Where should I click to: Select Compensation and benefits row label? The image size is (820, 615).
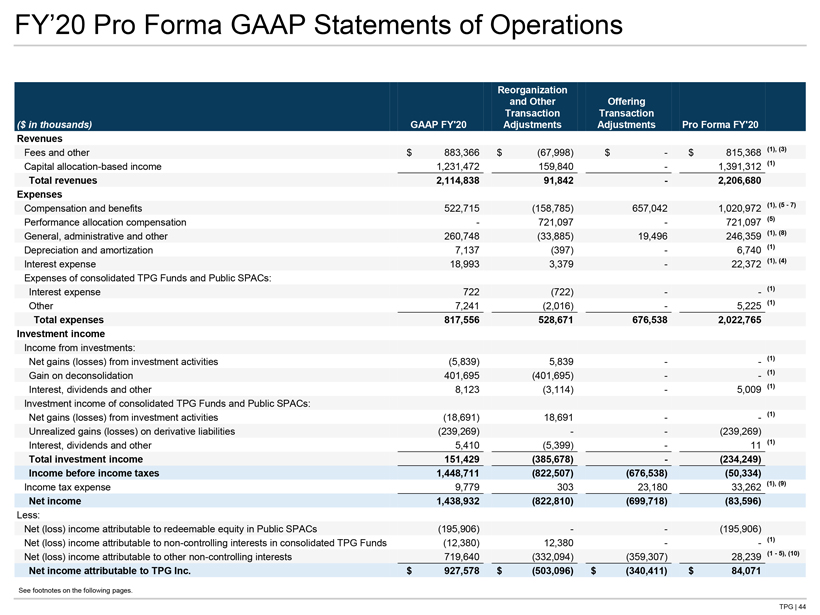tap(83, 208)
